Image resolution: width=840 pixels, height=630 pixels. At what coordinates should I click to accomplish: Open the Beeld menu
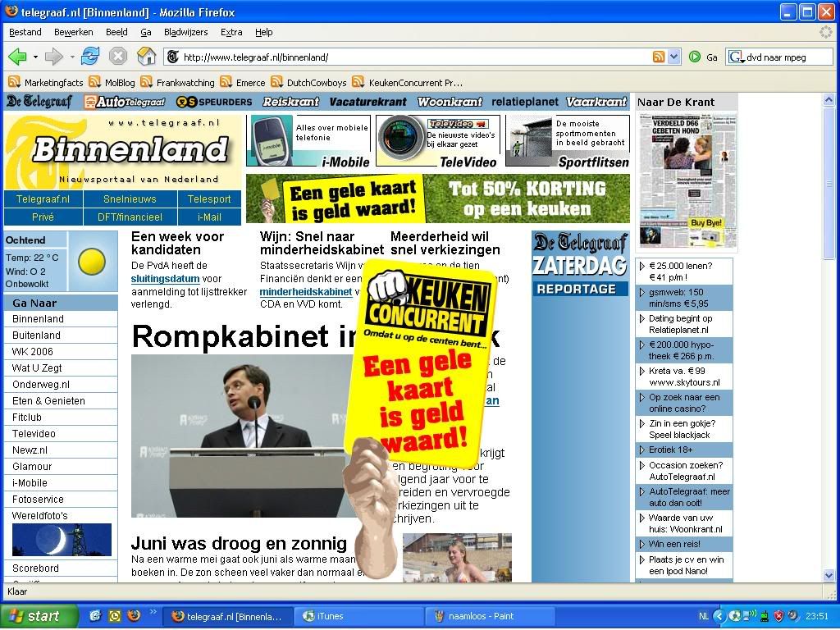point(116,32)
